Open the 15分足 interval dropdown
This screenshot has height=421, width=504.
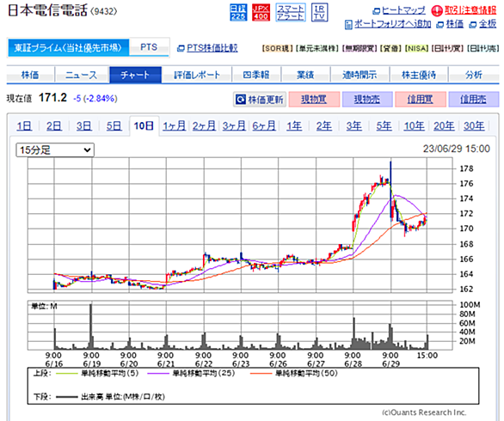(x=55, y=150)
